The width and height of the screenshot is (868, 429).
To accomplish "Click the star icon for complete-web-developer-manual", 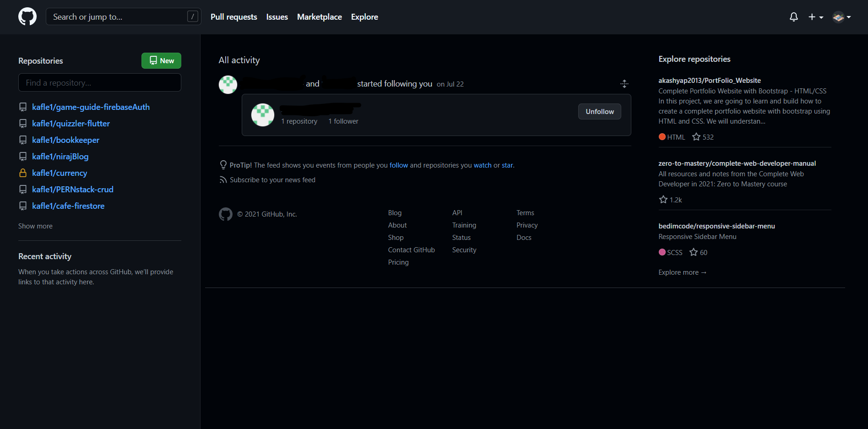I will pyautogui.click(x=663, y=200).
